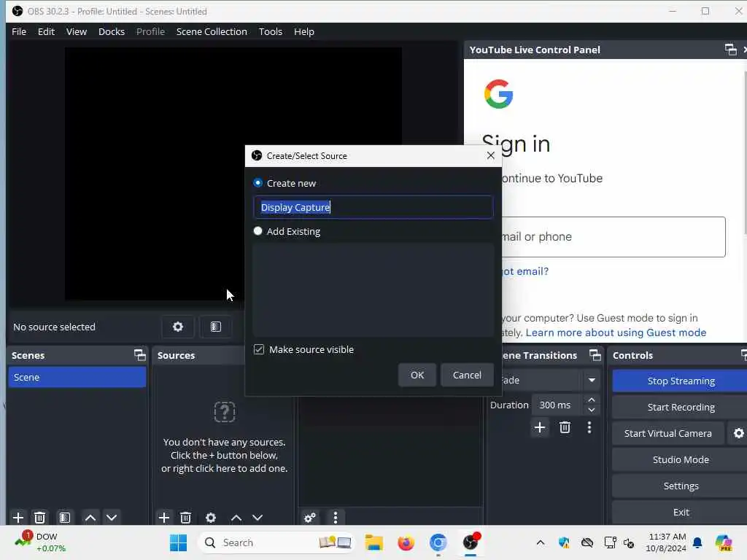Open advanced audio properties gears icon
The height and width of the screenshot is (560, 747).
coord(309,518)
